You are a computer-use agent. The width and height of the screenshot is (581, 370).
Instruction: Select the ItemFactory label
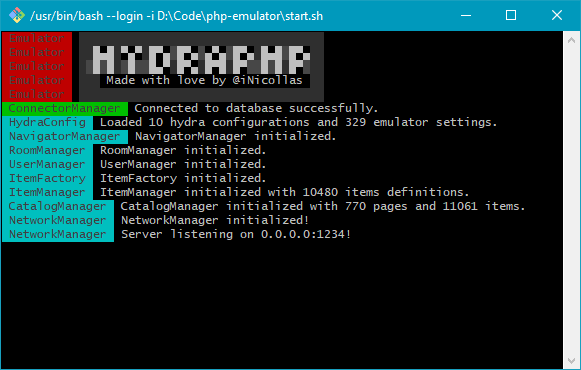pos(47,179)
